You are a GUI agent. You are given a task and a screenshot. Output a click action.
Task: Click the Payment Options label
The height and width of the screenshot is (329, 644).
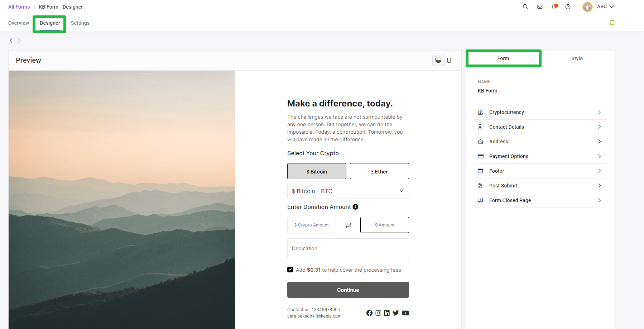point(509,156)
